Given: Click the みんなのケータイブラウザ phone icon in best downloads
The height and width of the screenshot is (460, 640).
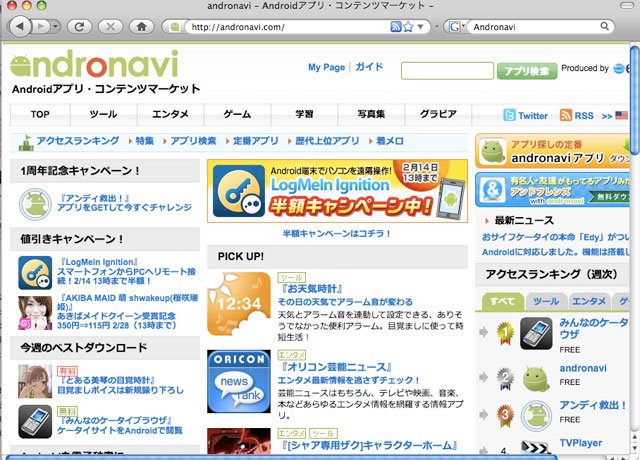Looking at the screenshot, I should 35,422.
